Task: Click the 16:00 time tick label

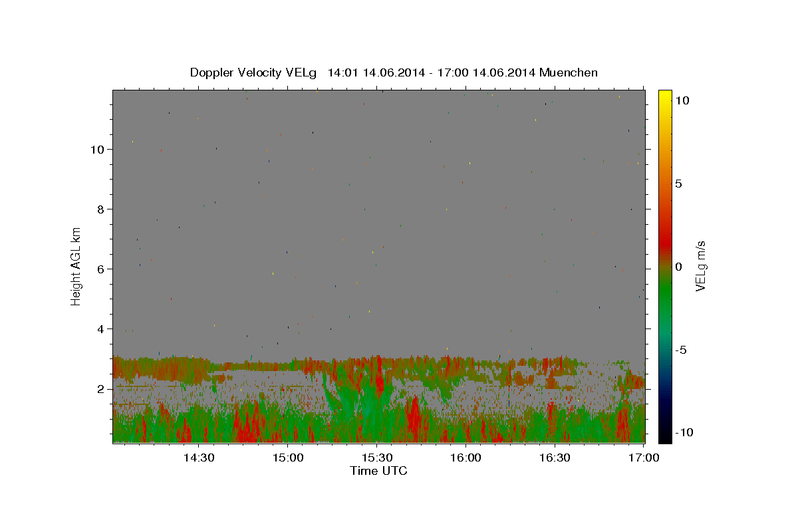Action: point(465,458)
